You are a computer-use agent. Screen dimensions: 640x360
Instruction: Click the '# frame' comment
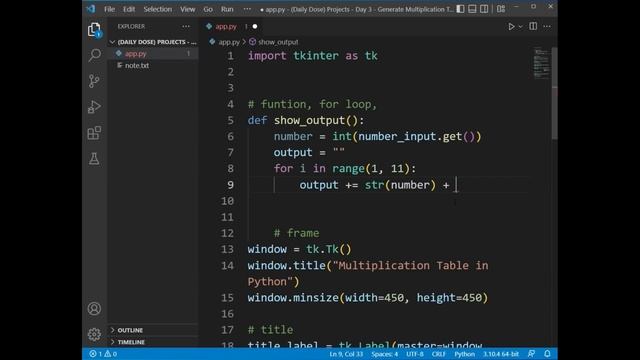coord(297,233)
